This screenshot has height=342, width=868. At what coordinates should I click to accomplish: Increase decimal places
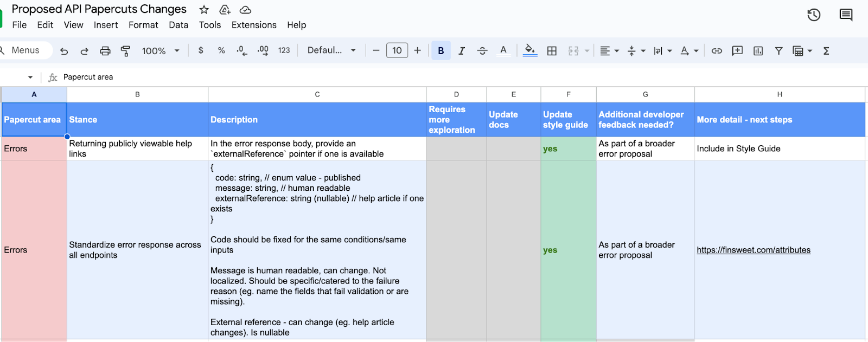(263, 50)
